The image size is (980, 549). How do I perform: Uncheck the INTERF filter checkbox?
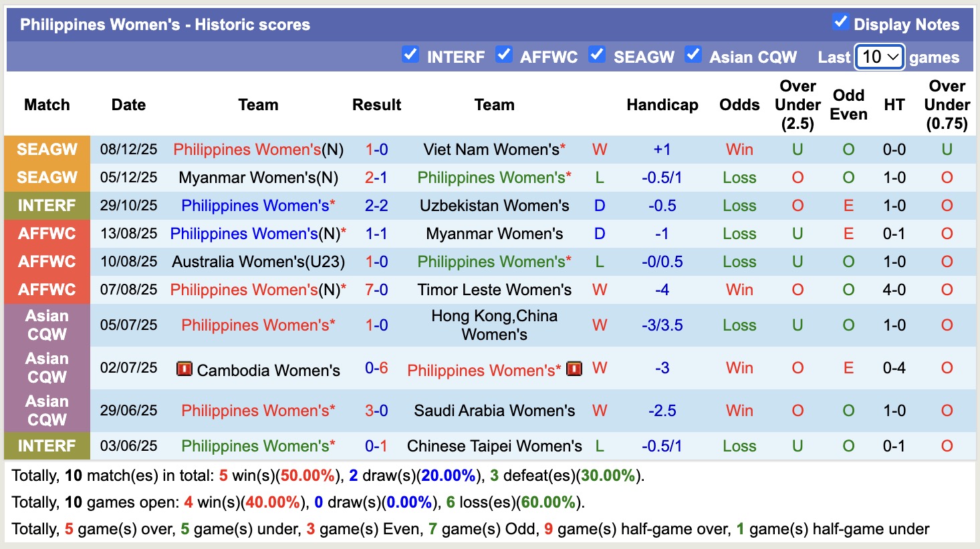click(x=410, y=55)
